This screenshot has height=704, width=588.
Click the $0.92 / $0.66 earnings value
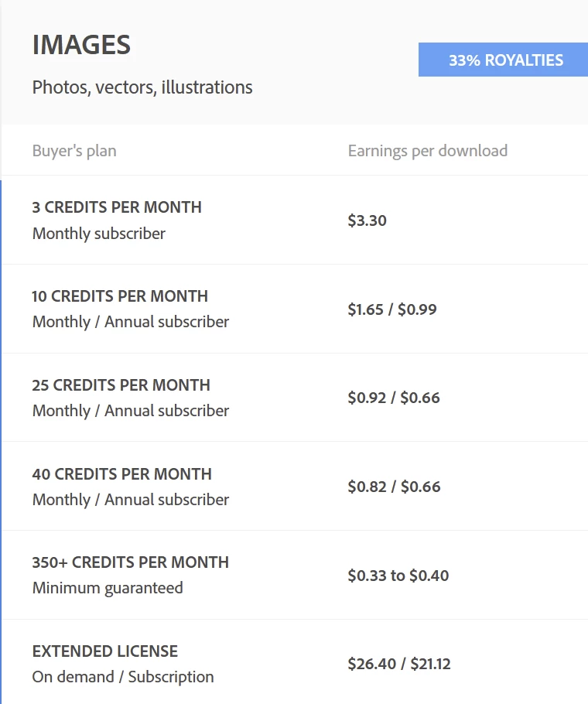[x=394, y=398]
